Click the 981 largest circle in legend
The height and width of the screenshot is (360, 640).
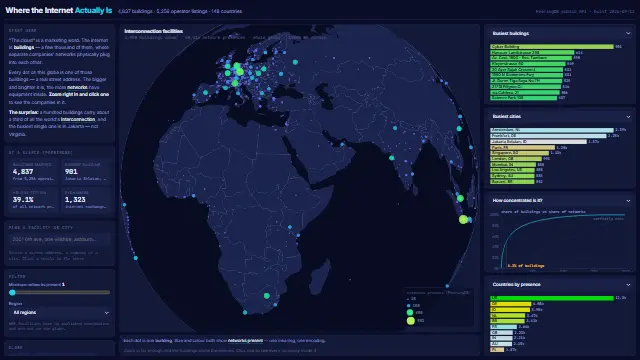pyautogui.click(x=411, y=321)
